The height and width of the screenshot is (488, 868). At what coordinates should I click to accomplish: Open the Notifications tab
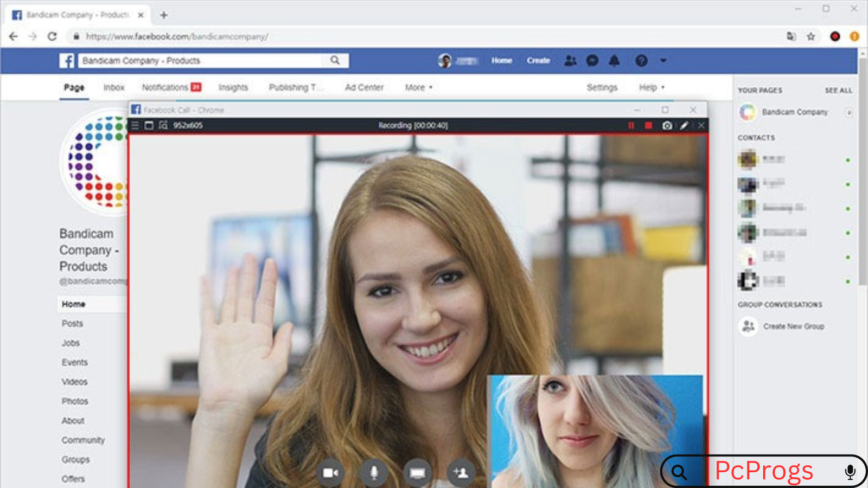[x=171, y=87]
